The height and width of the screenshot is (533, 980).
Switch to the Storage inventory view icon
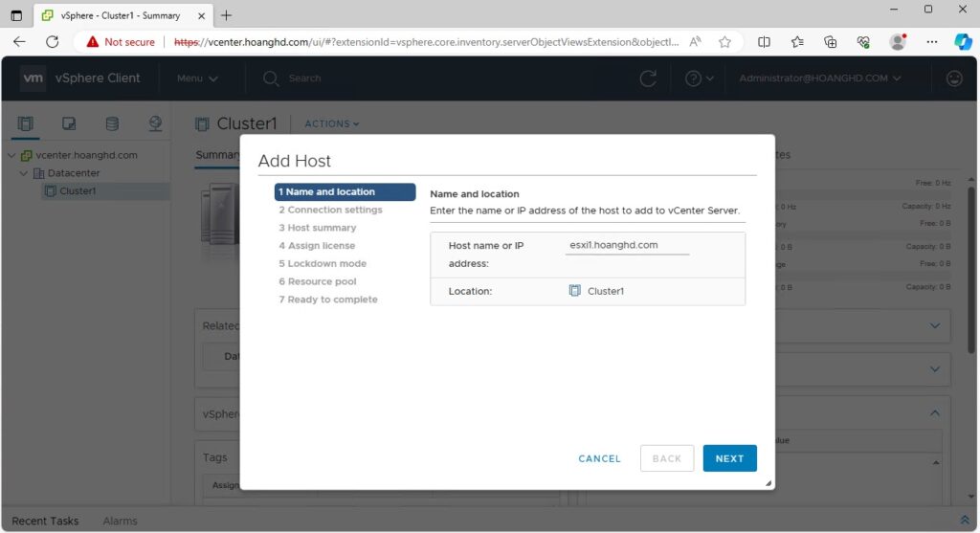(x=112, y=123)
